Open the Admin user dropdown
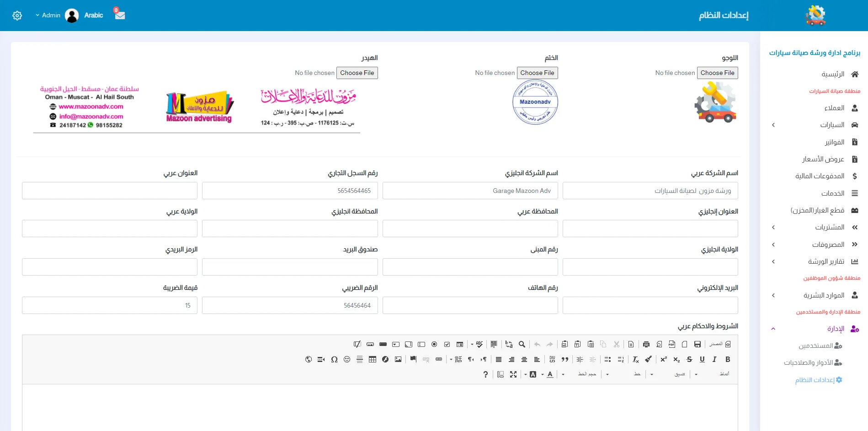 click(48, 15)
